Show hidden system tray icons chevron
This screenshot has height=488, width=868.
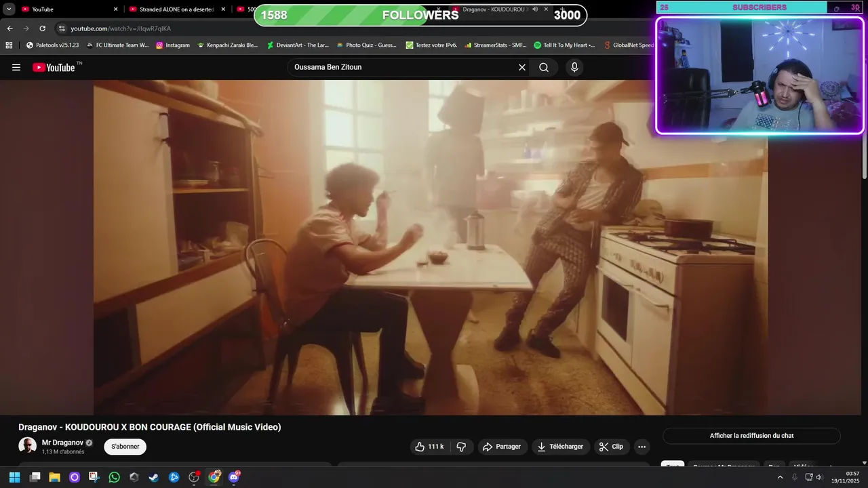pos(780,477)
